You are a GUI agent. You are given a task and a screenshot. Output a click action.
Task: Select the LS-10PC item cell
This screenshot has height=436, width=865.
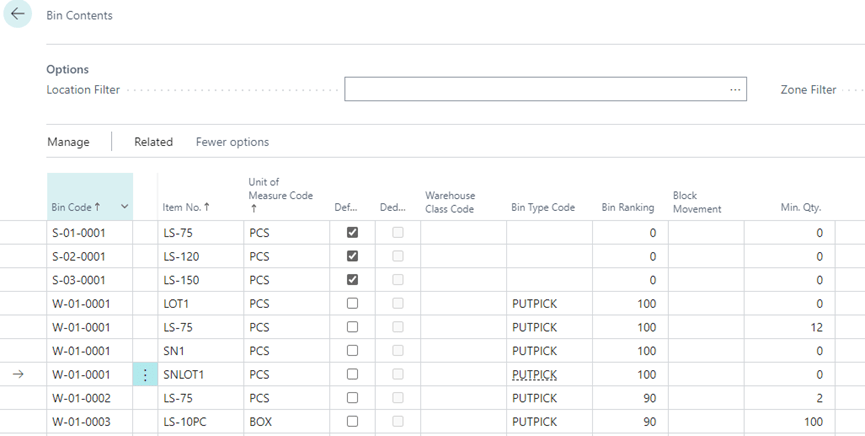(x=185, y=422)
